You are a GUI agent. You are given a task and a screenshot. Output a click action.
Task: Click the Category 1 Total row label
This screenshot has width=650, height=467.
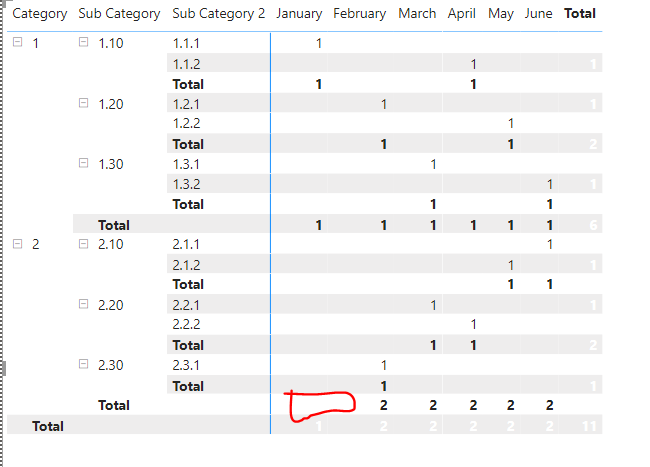click(114, 225)
